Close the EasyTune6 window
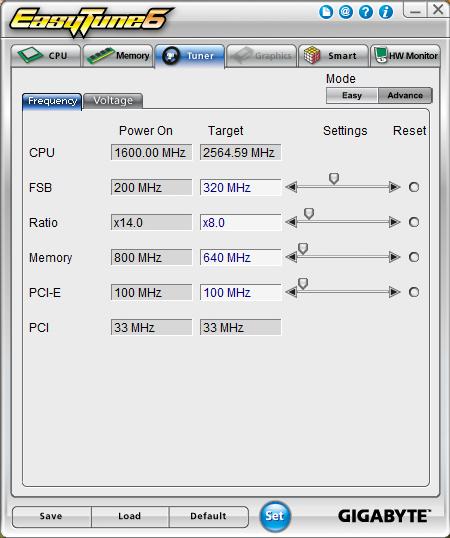Image resolution: width=450 pixels, height=538 pixels. [x=438, y=10]
